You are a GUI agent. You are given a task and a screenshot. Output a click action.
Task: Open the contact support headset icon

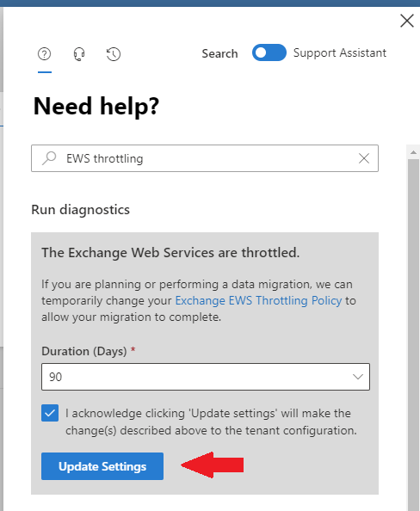coord(79,54)
